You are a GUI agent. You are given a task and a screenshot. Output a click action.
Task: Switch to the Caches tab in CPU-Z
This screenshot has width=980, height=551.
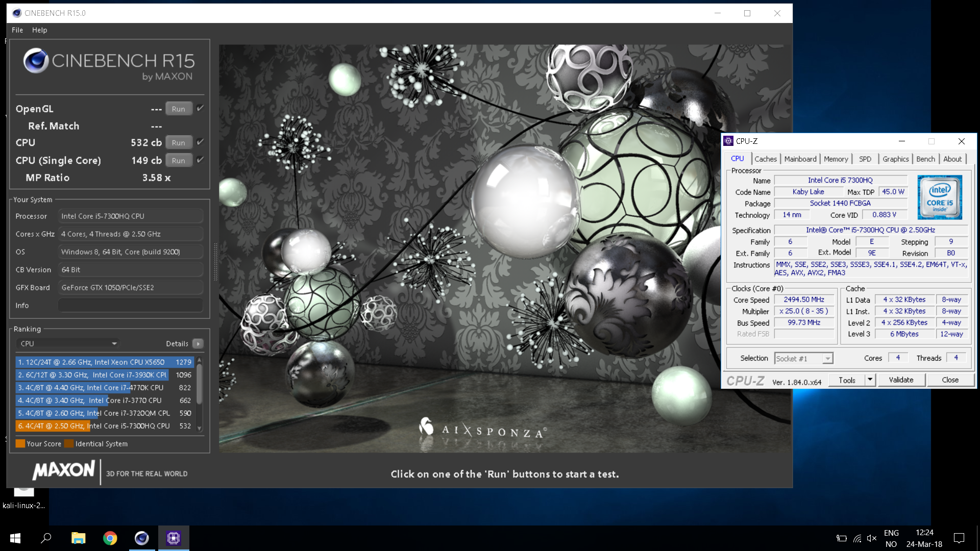click(x=766, y=159)
